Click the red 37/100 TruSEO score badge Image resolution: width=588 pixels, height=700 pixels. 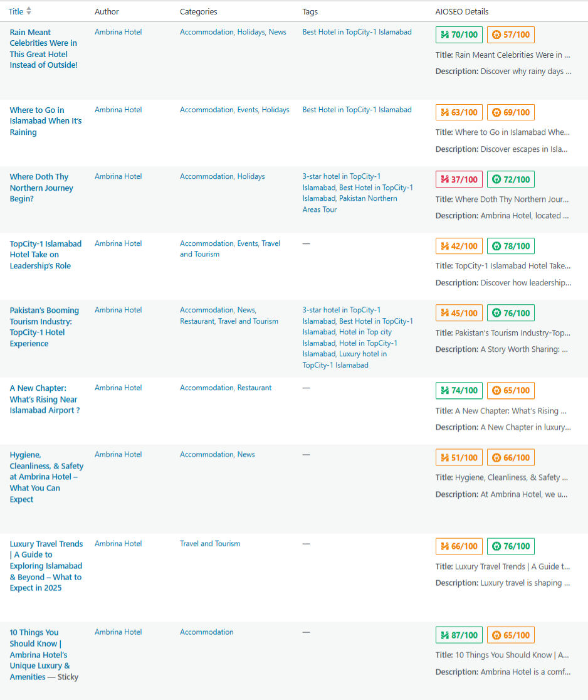[x=459, y=179]
